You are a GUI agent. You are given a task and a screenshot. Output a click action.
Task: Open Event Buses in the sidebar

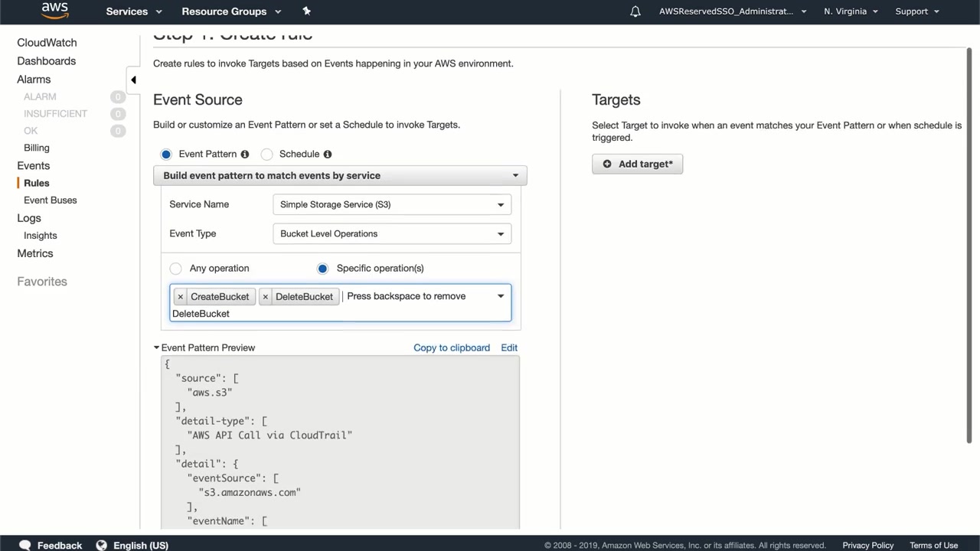tap(51, 201)
